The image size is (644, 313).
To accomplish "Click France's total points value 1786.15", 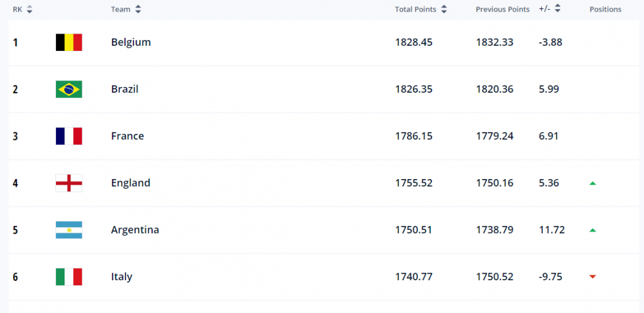I will point(413,136).
